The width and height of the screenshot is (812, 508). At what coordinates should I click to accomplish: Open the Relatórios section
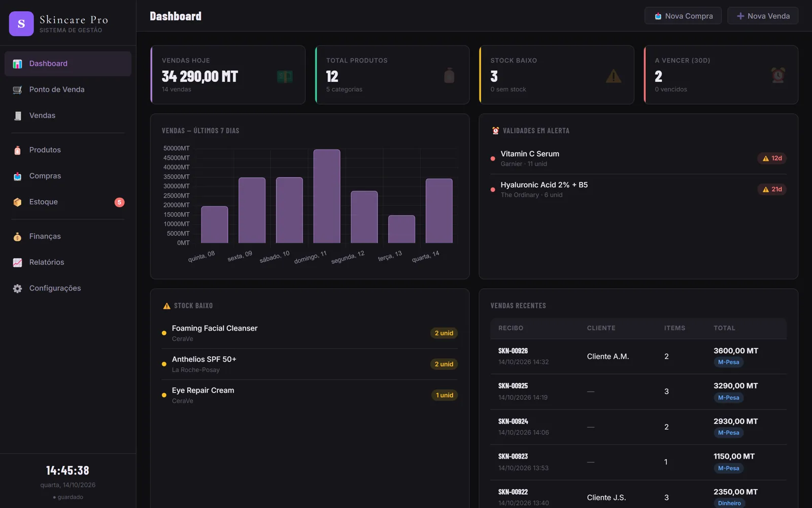click(68, 262)
